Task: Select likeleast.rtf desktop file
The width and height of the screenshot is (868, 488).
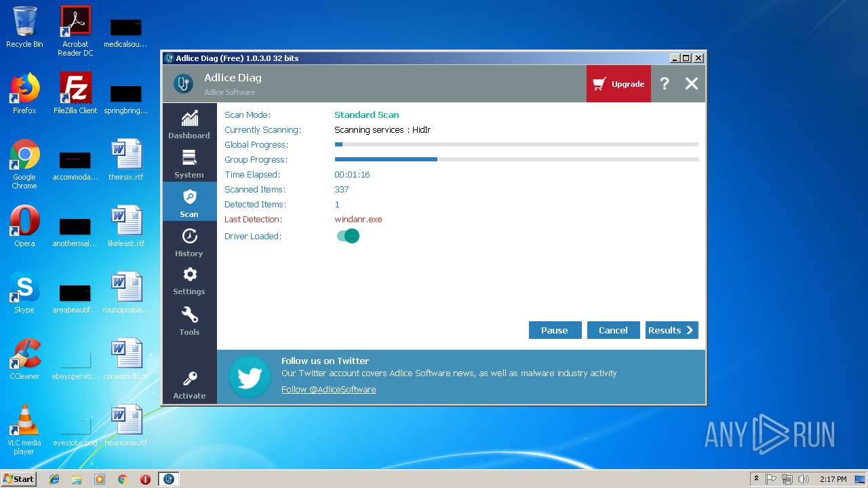Action: pyautogui.click(x=126, y=226)
